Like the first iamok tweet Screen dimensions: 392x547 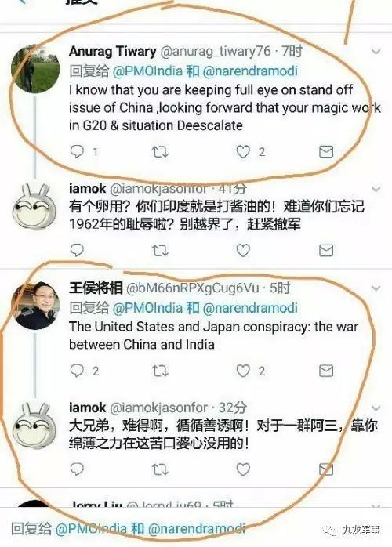click(243, 251)
